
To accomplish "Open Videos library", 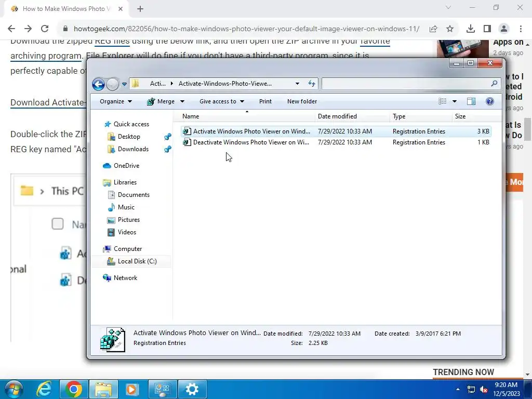I will (127, 232).
